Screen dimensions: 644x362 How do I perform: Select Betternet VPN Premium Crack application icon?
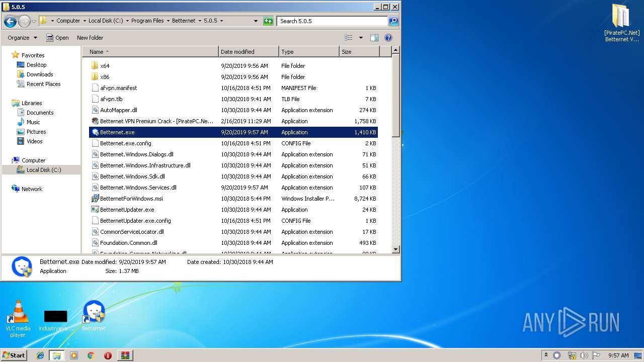click(95, 121)
